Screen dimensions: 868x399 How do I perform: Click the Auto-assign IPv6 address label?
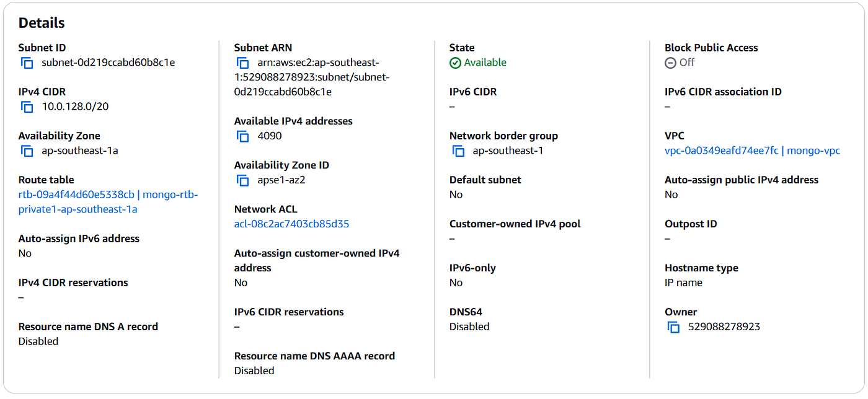(x=79, y=239)
